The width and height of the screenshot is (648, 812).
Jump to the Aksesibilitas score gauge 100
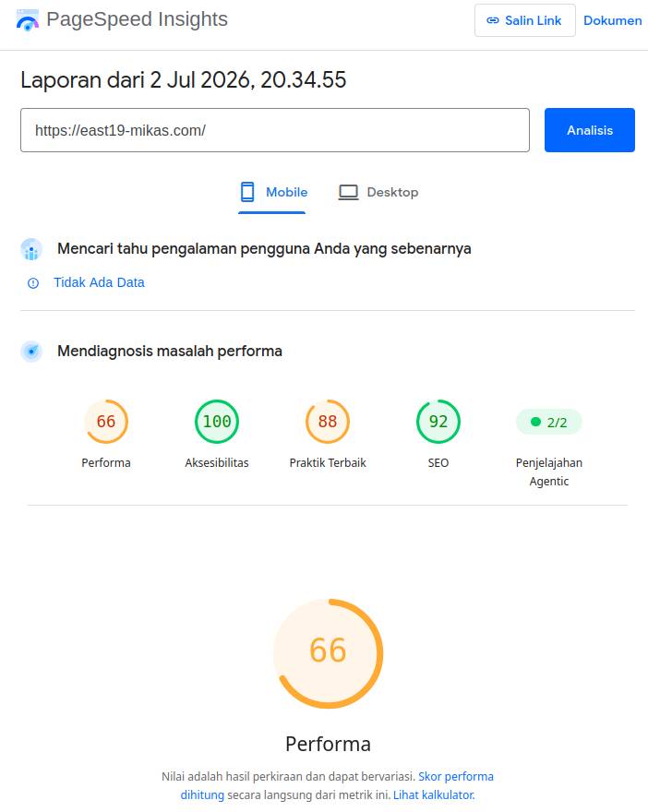click(x=217, y=422)
